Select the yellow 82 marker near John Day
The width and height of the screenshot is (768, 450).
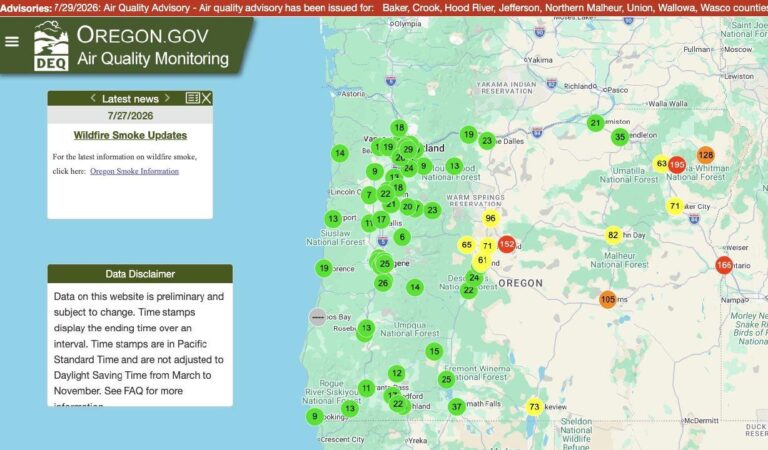(x=613, y=235)
